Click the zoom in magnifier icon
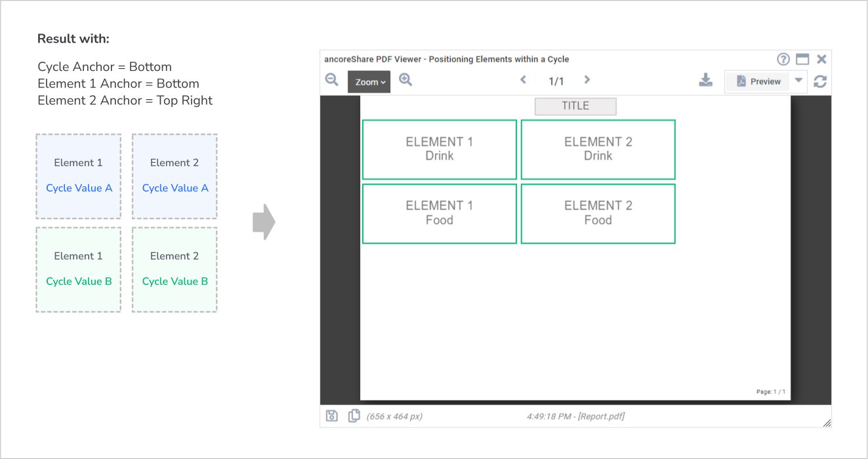The height and width of the screenshot is (459, 868). [405, 80]
